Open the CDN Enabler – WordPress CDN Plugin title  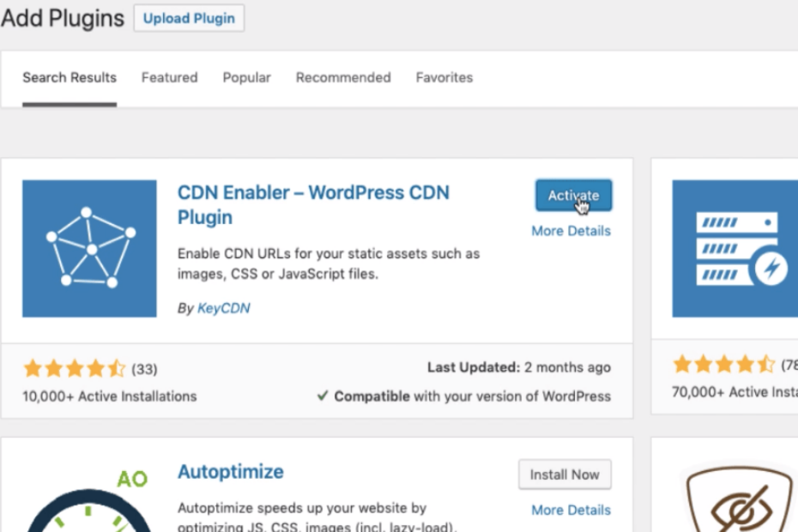313,205
